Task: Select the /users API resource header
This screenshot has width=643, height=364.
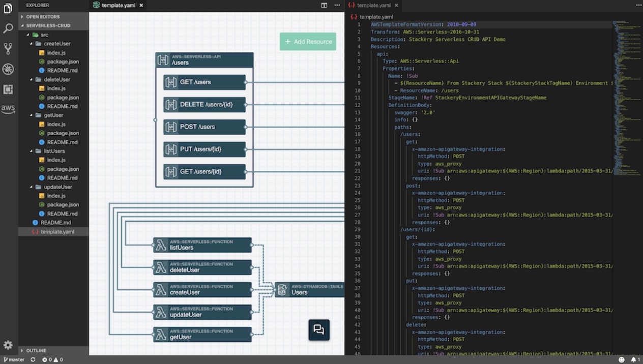Action: [x=204, y=60]
